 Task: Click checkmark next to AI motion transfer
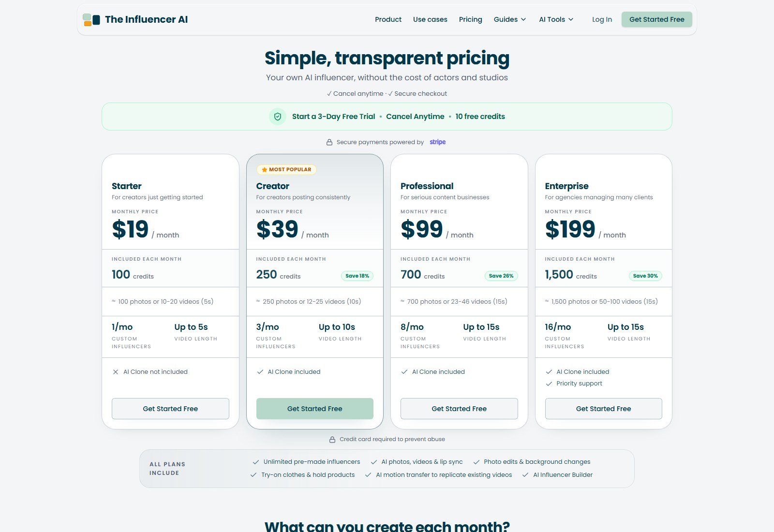[x=368, y=475]
